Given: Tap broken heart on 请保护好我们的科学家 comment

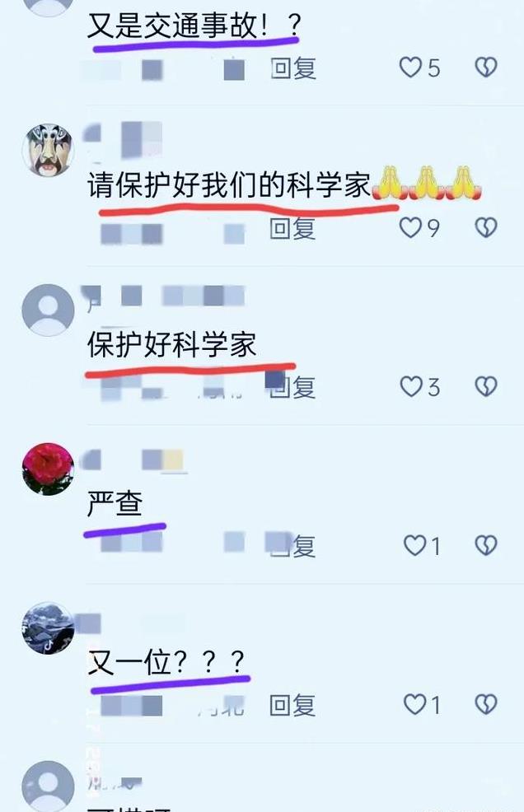Looking at the screenshot, I should 486,227.
